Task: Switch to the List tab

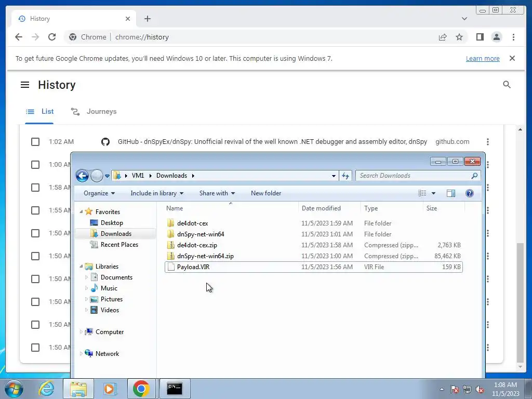Action: tap(39, 112)
